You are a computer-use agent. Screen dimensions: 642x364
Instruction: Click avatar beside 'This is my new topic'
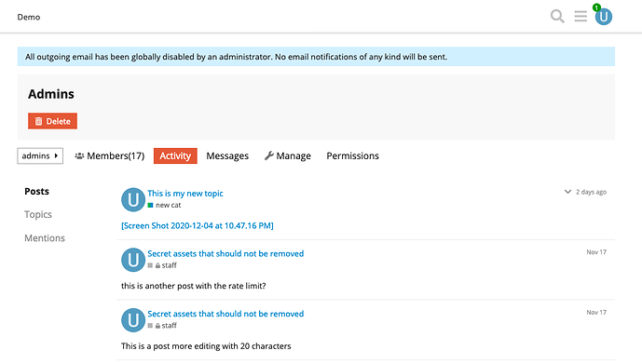(x=133, y=199)
